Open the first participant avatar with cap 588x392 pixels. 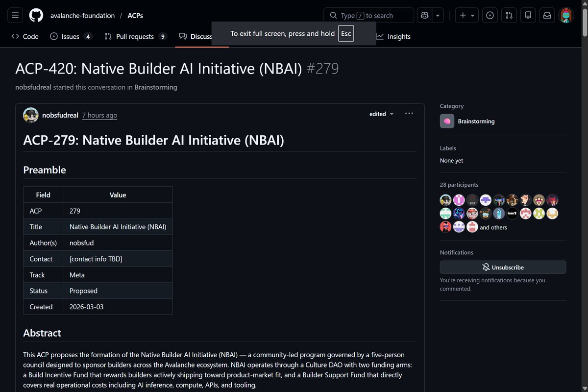click(445, 200)
